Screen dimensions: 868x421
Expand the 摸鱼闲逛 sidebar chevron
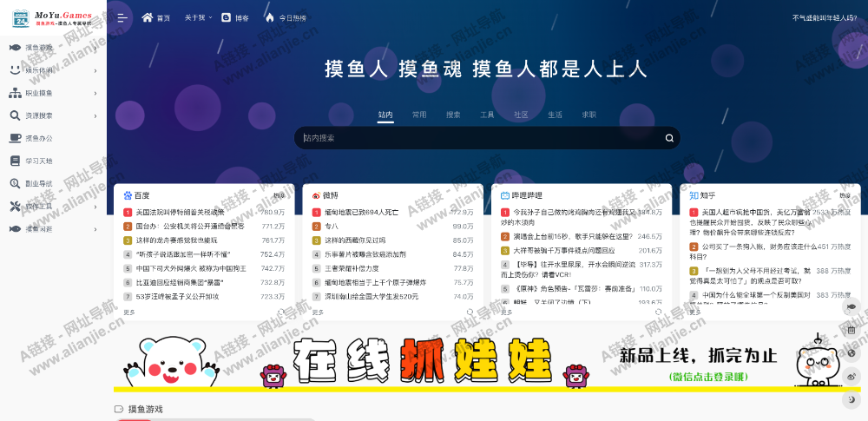click(x=95, y=229)
